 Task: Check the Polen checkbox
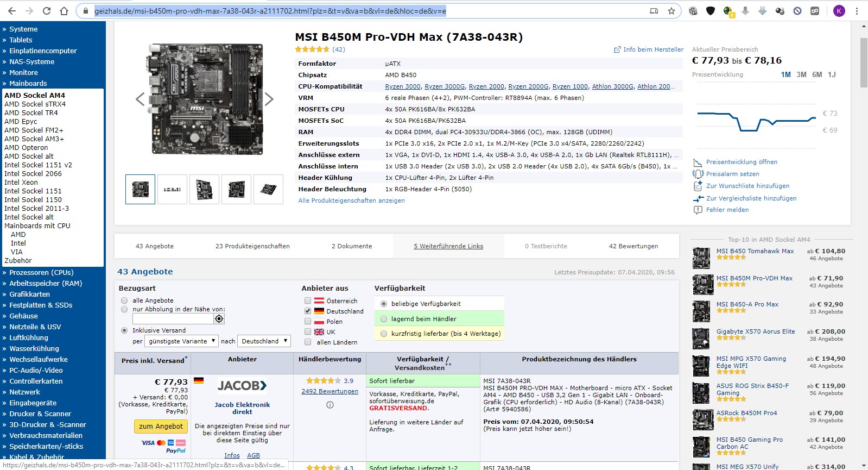tap(308, 322)
